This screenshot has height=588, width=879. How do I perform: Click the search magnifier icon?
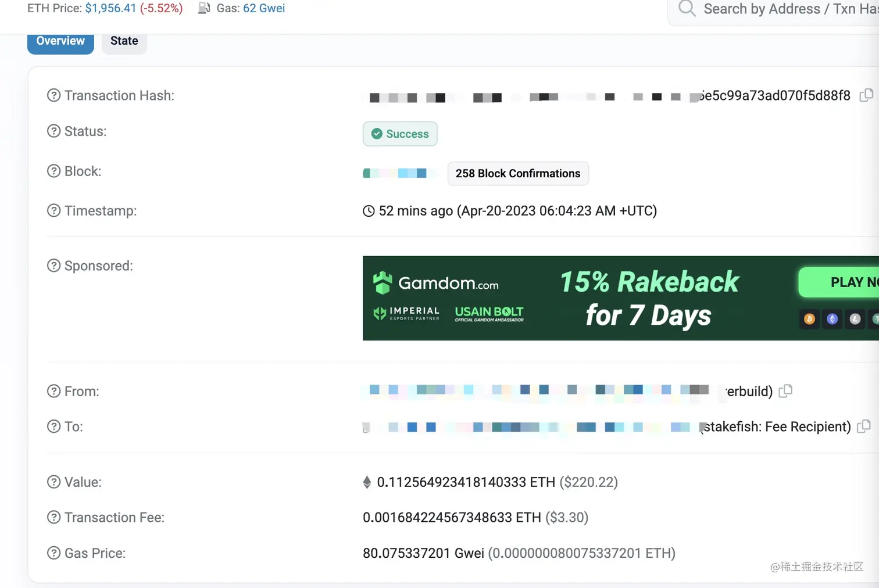click(687, 9)
